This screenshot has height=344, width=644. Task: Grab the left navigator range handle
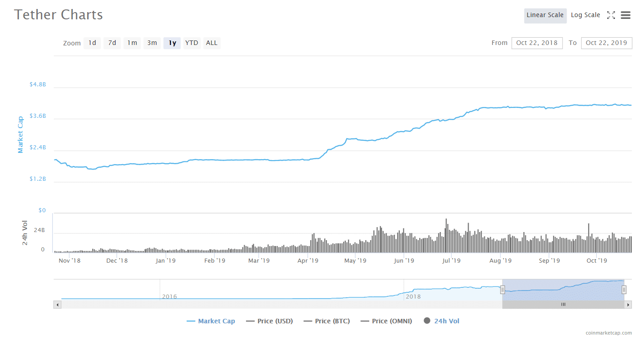tap(503, 290)
